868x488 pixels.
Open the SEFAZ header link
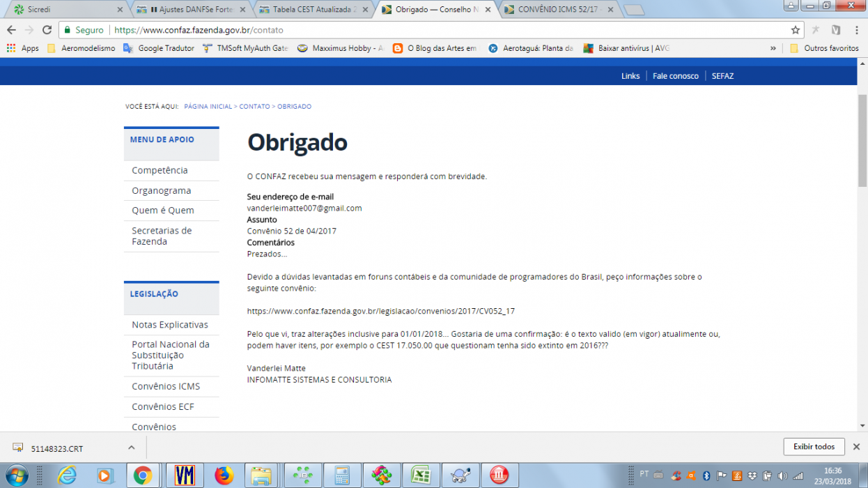pyautogui.click(x=722, y=76)
